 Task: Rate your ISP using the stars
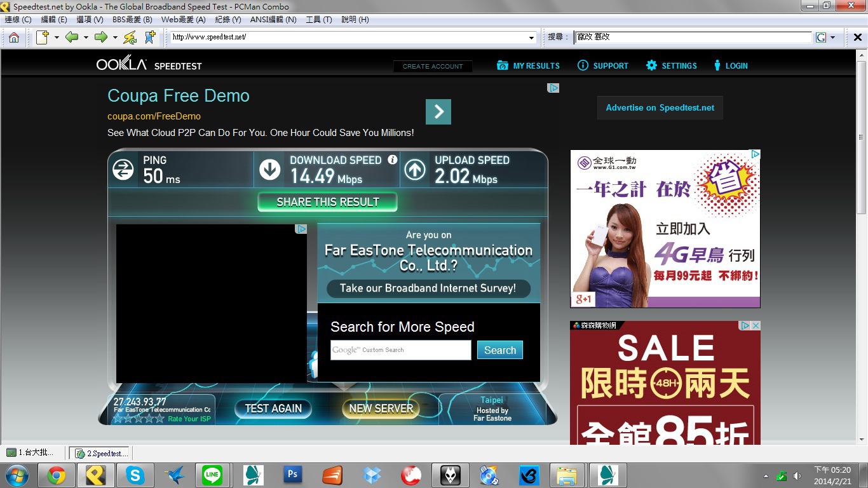pyautogui.click(x=139, y=419)
